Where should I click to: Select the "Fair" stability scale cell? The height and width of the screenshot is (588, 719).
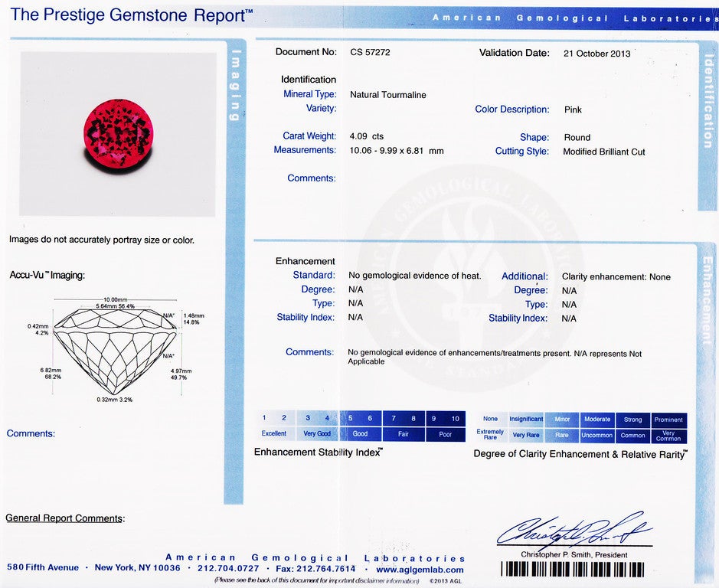coord(403,433)
